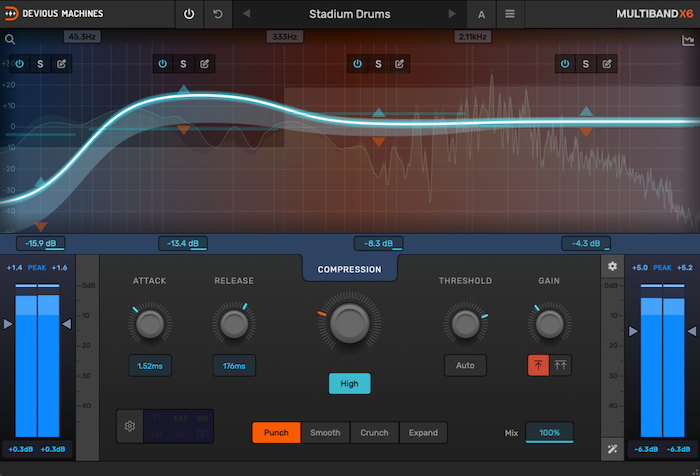Toggle power for the 333Hz–2.11kHz band
Image resolution: width=700 pixels, height=476 pixels.
click(x=358, y=64)
